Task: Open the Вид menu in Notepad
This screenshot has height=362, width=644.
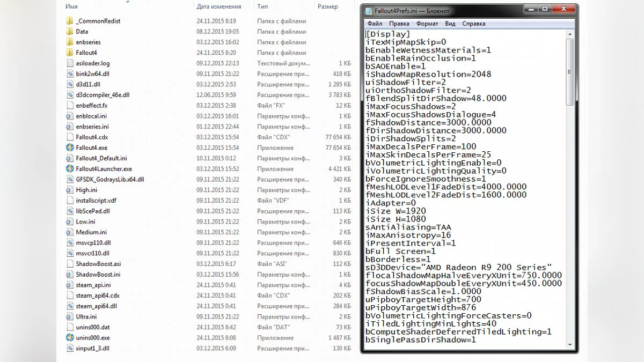Action: coord(450,24)
